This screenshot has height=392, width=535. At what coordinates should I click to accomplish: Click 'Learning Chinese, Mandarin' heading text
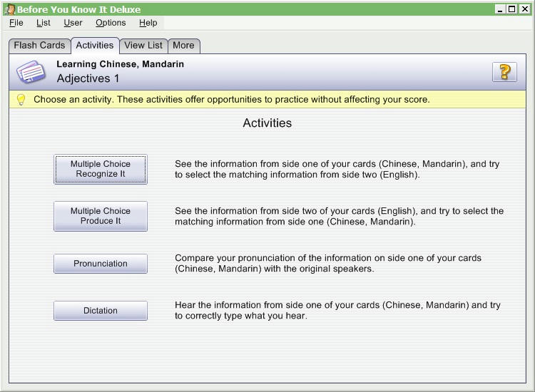tap(120, 64)
